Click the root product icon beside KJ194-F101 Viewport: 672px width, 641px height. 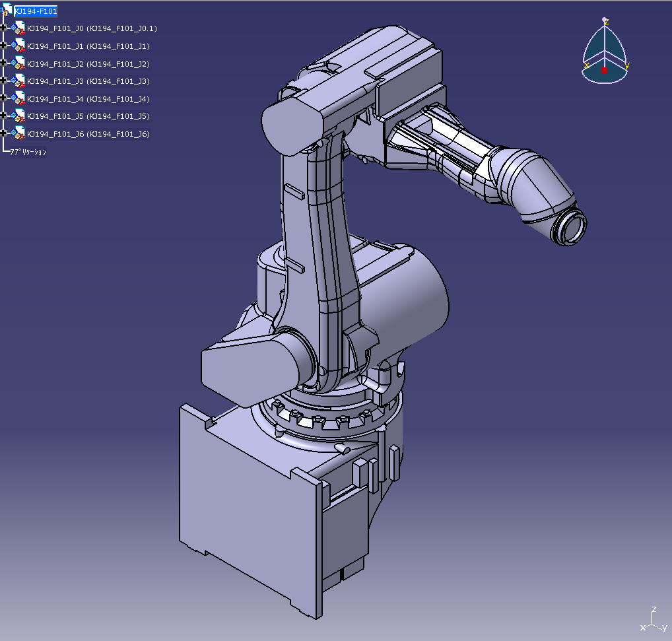tap(6, 9)
